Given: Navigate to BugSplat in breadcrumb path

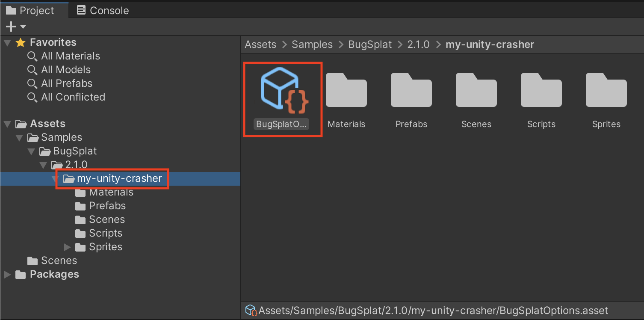Looking at the screenshot, I should point(370,44).
